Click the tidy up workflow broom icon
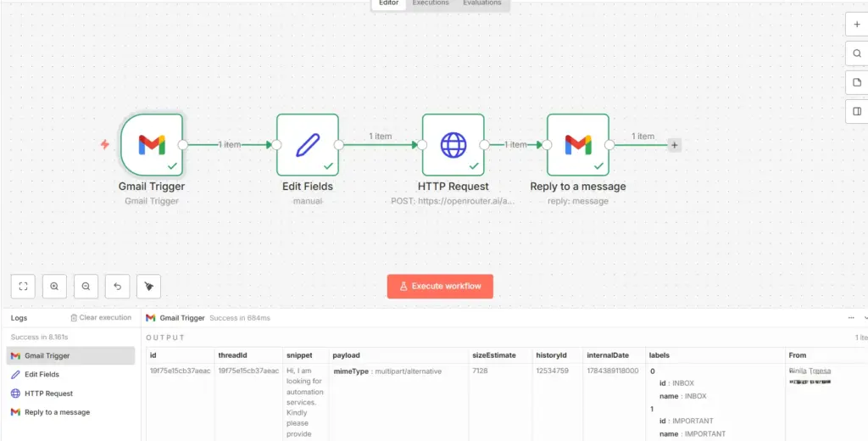 tap(149, 287)
